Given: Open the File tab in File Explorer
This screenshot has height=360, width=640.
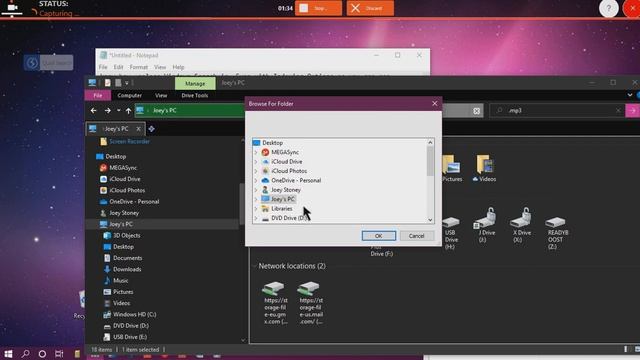Looking at the screenshot, I should point(98,96).
